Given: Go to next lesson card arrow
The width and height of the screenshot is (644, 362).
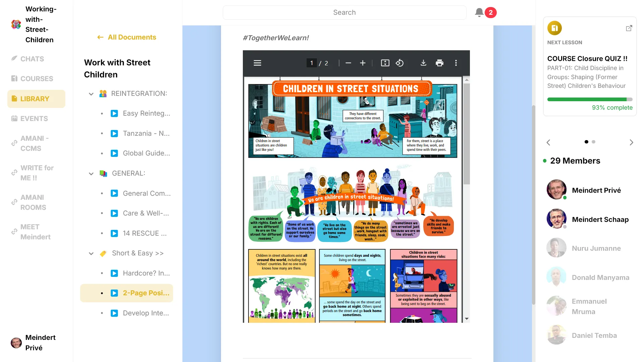Looking at the screenshot, I should coord(631,142).
